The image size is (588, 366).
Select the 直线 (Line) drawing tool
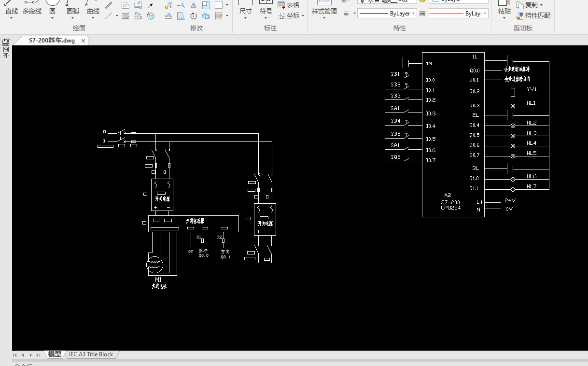coord(12,11)
